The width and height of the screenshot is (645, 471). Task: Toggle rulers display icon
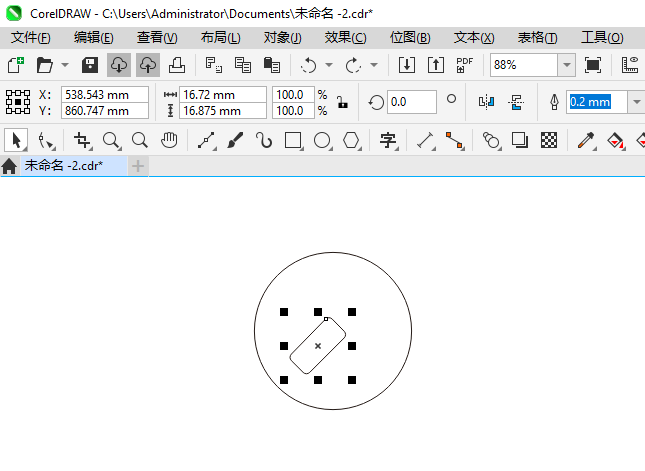[630, 65]
